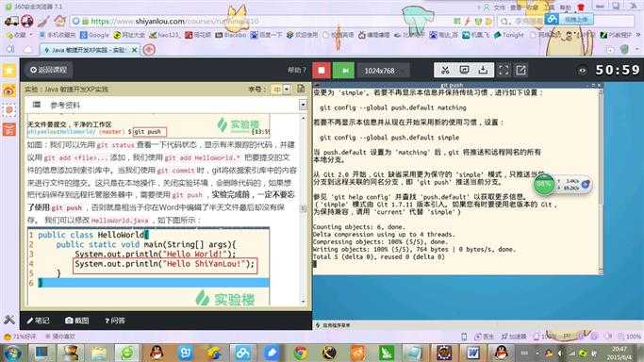Screen dimensions: 644x362
Task: Open the first QQ penguin taskbar icon
Action: pyautogui.click(x=157, y=353)
